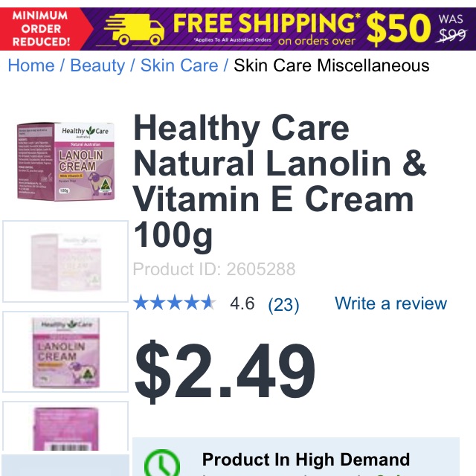
Task: Click the Skin Care Miscellaneous breadcrumb text
Action: tap(332, 65)
